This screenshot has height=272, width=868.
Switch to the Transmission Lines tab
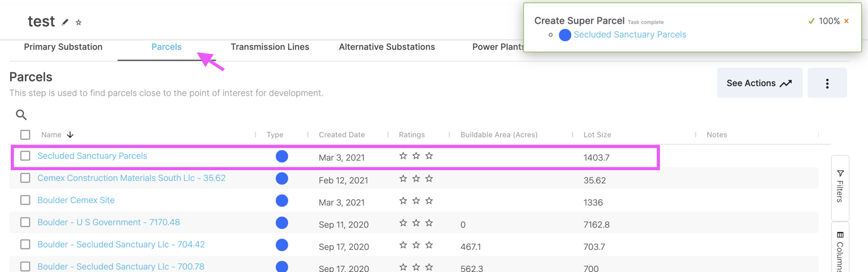coord(270,47)
